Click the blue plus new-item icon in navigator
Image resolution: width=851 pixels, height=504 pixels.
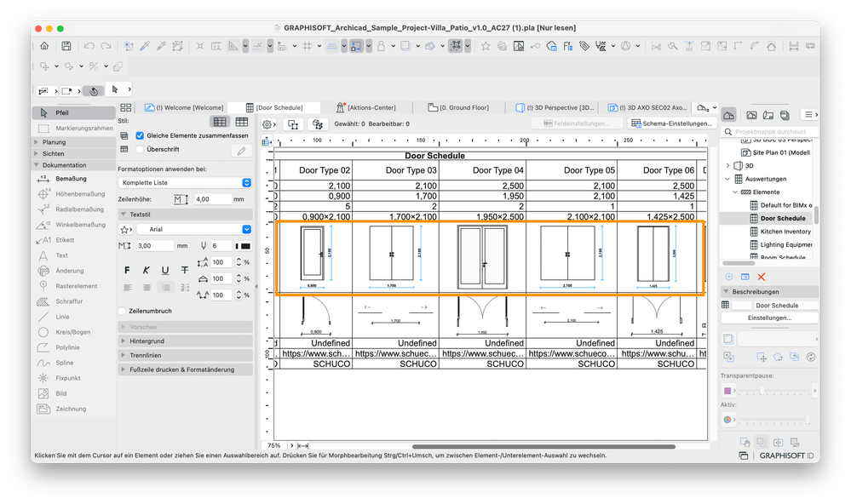pyautogui.click(x=729, y=277)
